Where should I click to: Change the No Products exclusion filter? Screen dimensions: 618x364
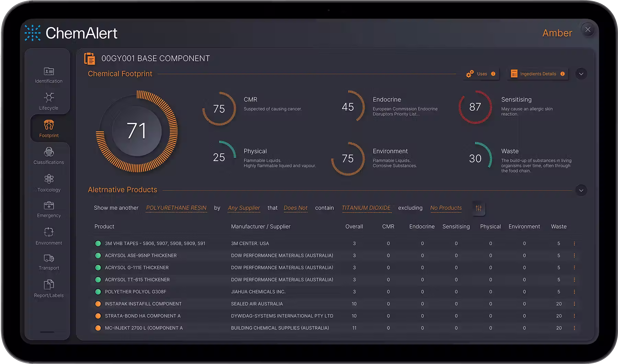pos(446,208)
